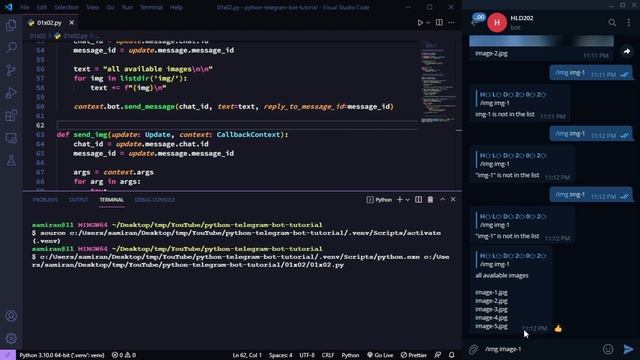The width and height of the screenshot is (640, 360).
Task: Open errors and warnings in status bar
Action: pos(124,355)
